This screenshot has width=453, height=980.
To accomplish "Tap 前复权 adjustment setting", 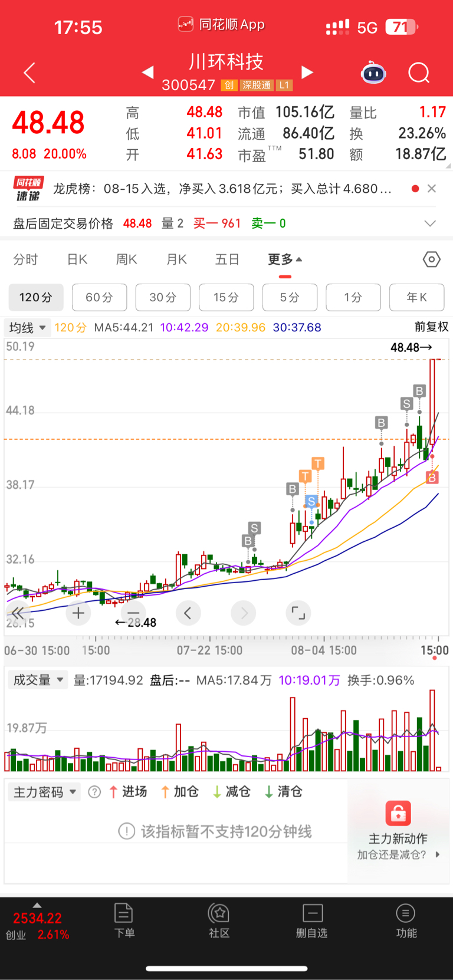I will click(x=432, y=327).
